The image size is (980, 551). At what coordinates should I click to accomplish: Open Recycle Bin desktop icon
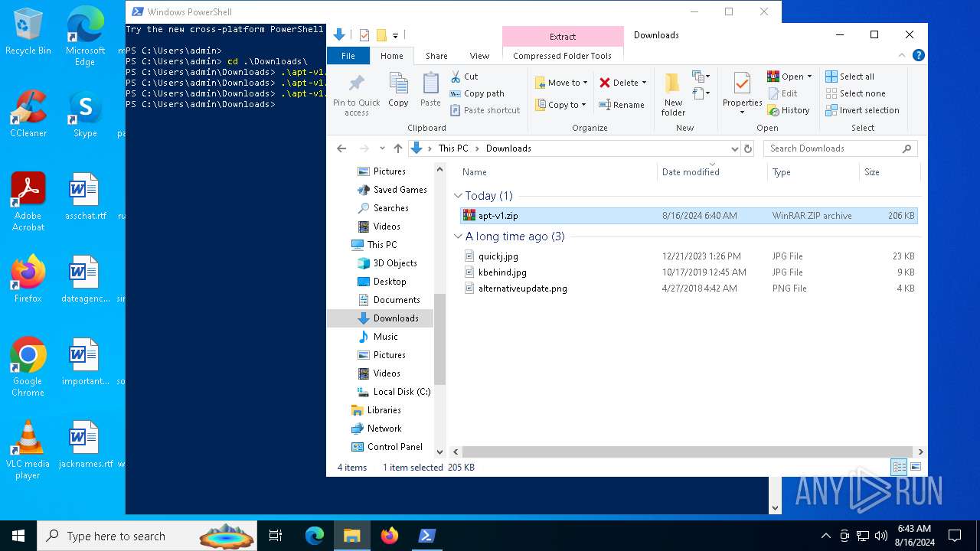[28, 32]
